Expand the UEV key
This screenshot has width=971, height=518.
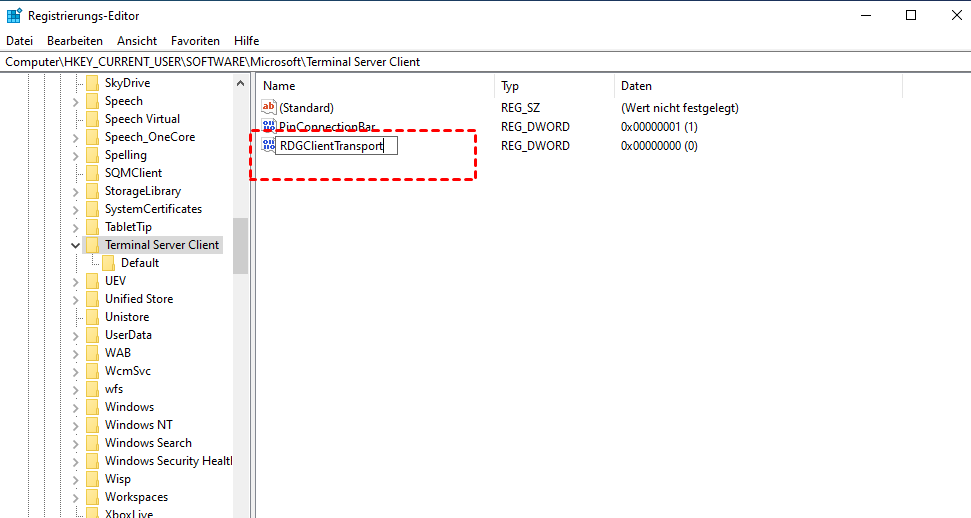[x=76, y=281]
